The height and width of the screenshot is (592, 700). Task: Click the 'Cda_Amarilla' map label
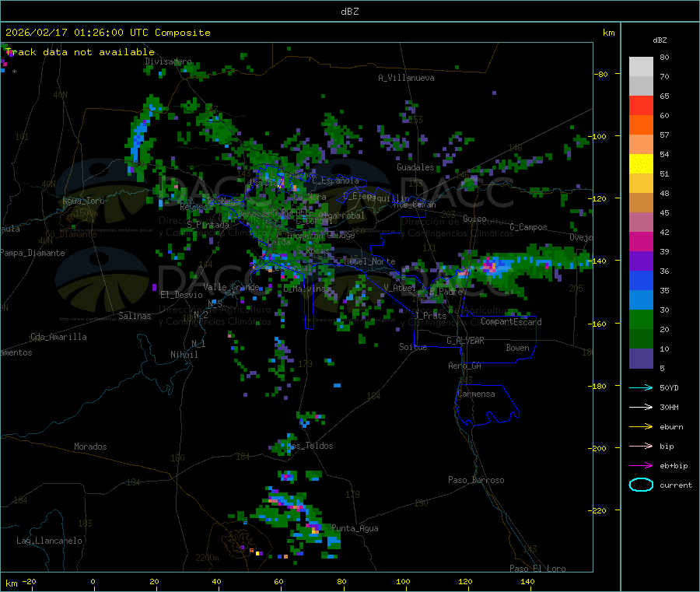coord(58,337)
